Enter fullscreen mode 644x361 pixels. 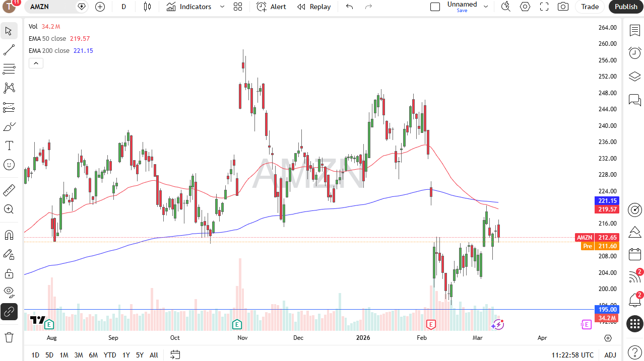(544, 7)
